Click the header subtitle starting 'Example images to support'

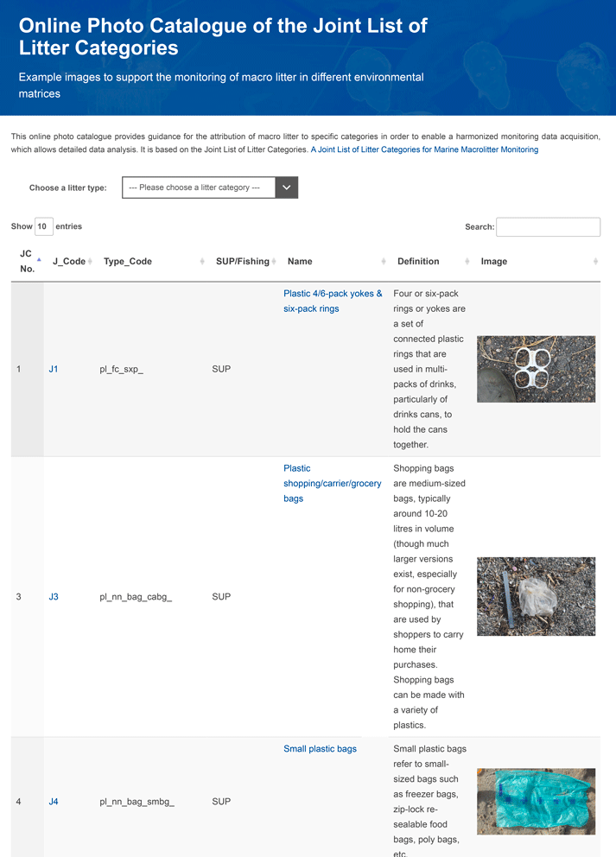pyautogui.click(x=221, y=86)
